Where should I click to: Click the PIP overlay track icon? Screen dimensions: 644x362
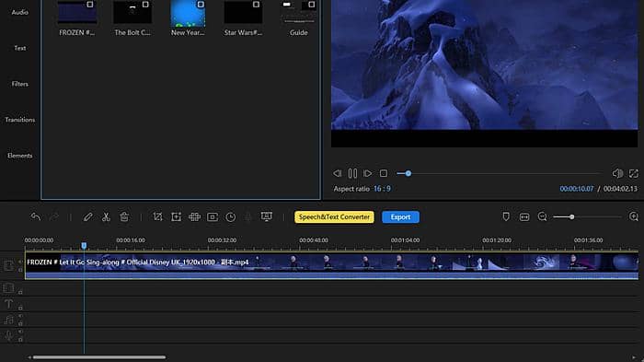[x=8, y=288]
